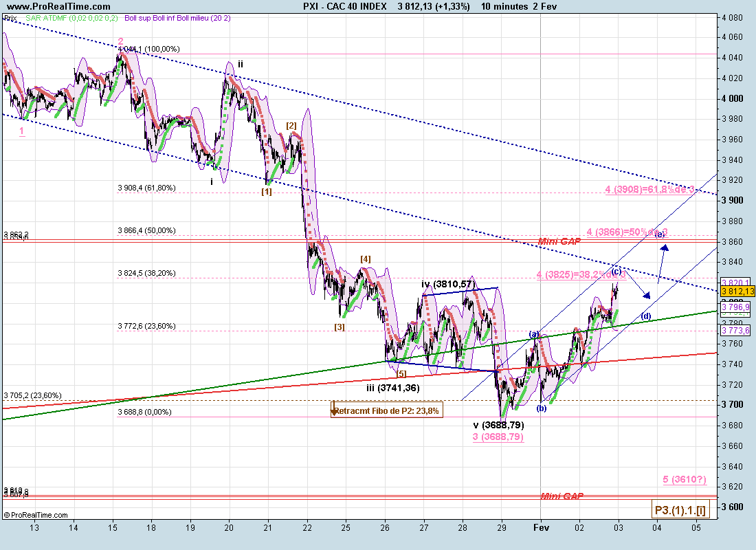Click the 'Mini GAP' label near 3 860
Image resolution: width=756 pixels, height=550 pixels.
coord(559,241)
